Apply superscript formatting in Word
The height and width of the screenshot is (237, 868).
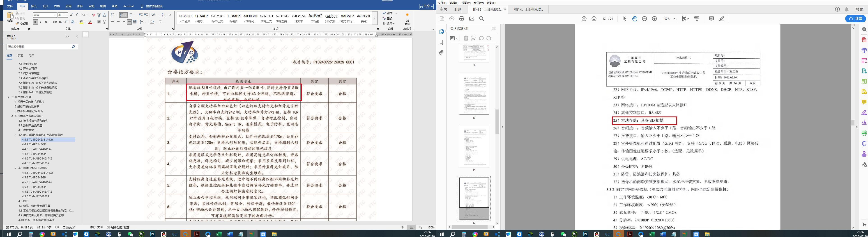coord(66,22)
